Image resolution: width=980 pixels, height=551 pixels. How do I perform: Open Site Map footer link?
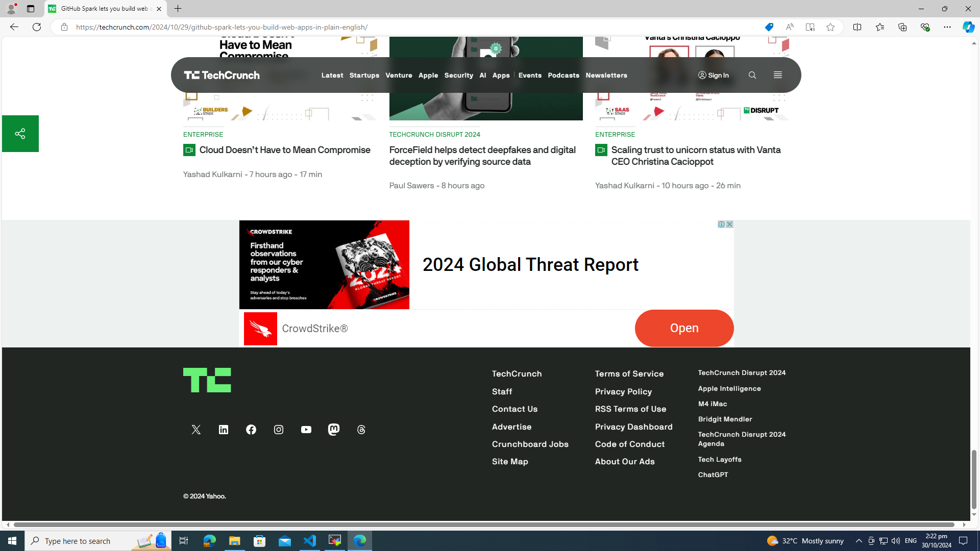click(510, 462)
